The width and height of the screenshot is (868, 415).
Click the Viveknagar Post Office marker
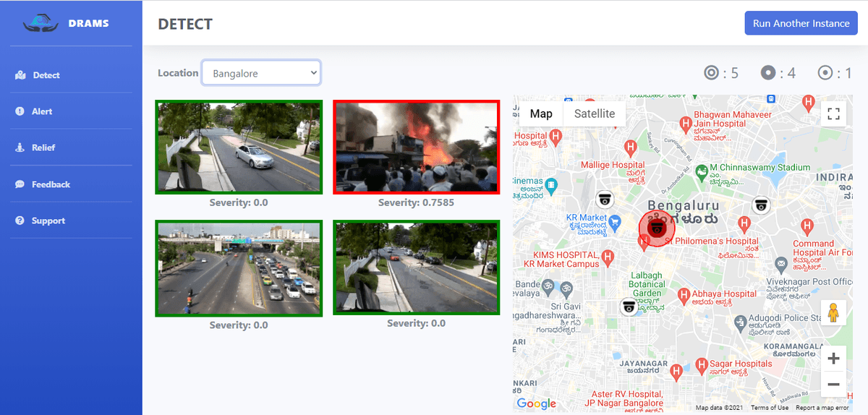(780, 265)
